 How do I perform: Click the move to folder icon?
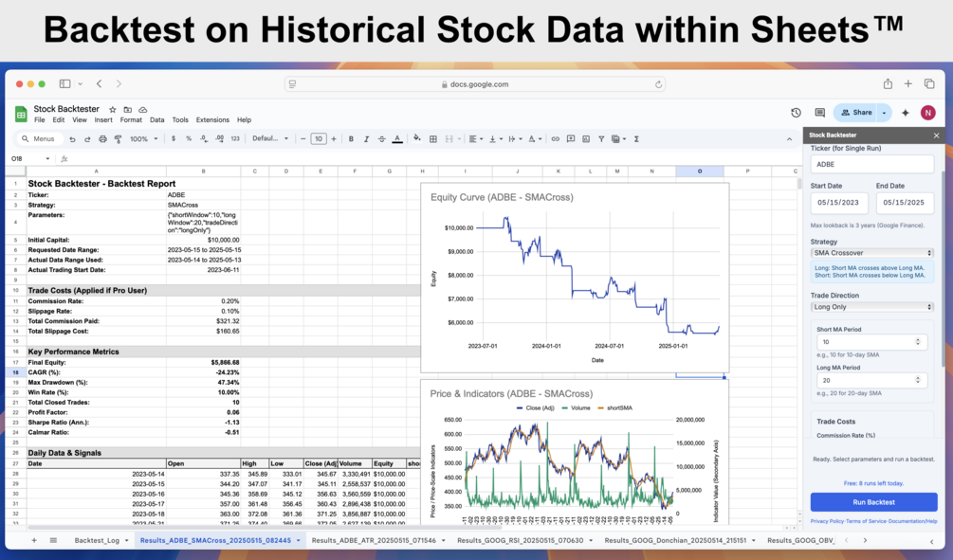coord(128,109)
